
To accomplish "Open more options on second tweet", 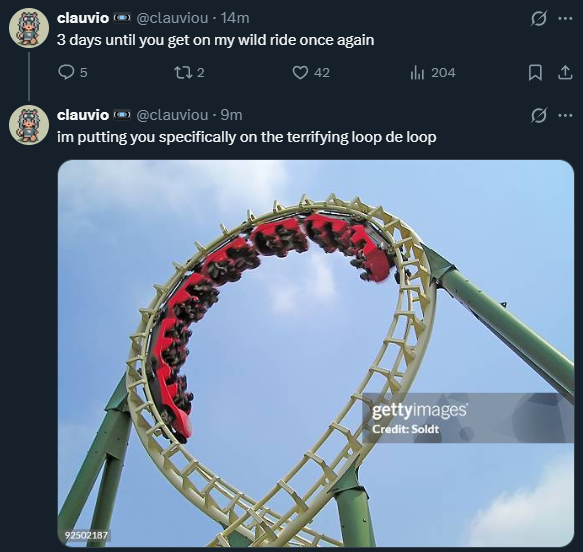I will (x=566, y=115).
